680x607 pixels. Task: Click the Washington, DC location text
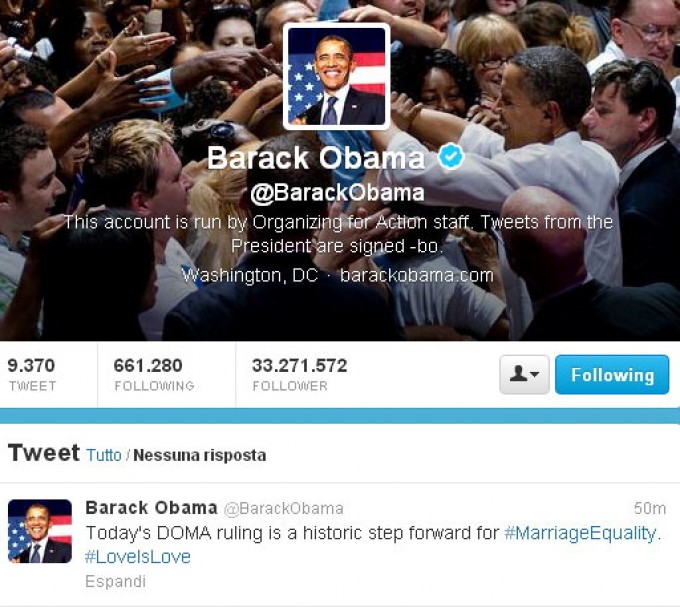tap(249, 275)
